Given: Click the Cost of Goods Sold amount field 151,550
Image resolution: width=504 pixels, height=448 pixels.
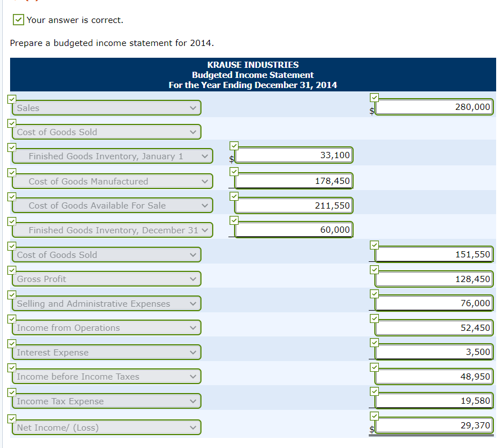Looking at the screenshot, I should (x=434, y=255).
